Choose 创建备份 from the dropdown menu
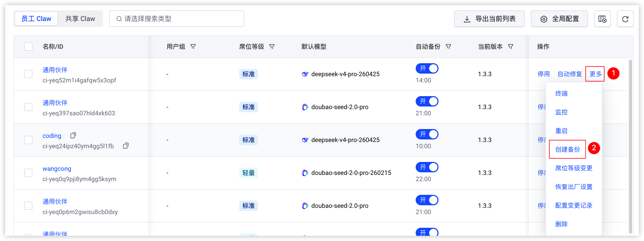 (567, 149)
